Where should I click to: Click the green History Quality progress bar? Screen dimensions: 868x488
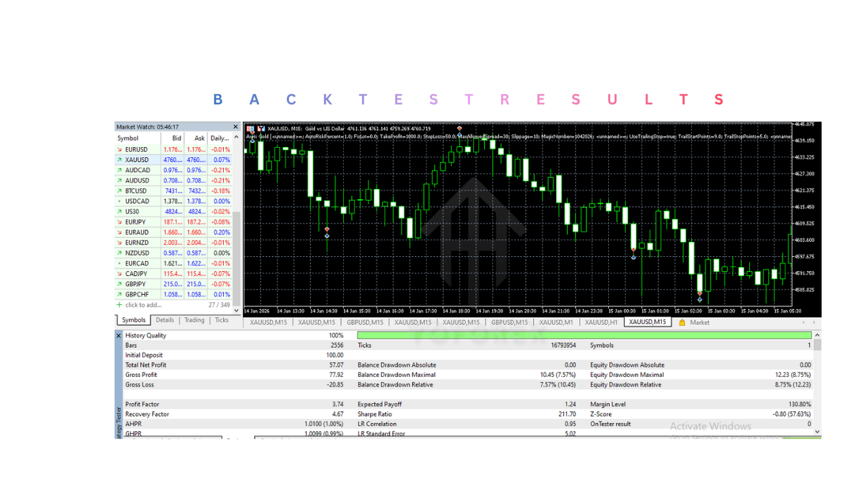click(583, 335)
